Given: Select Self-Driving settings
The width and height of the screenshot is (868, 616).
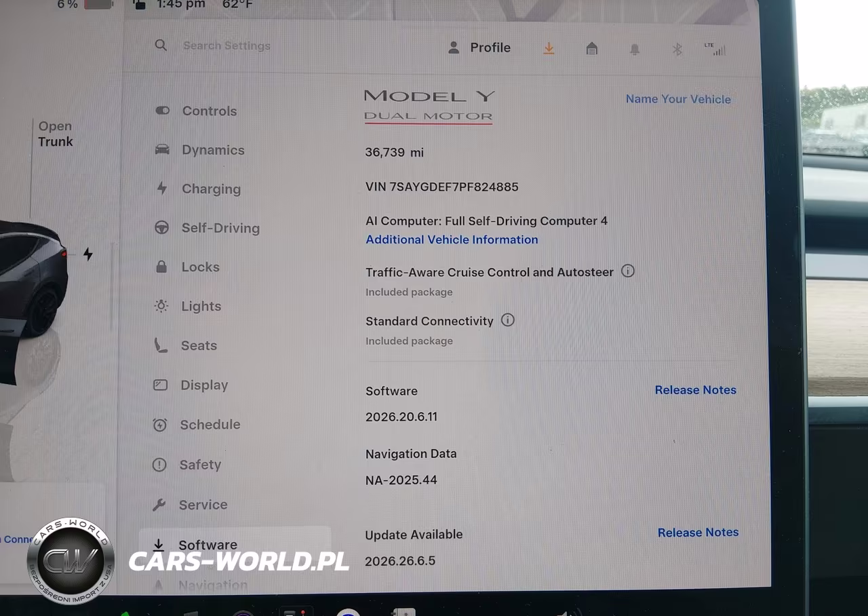Looking at the screenshot, I should click(207, 228).
